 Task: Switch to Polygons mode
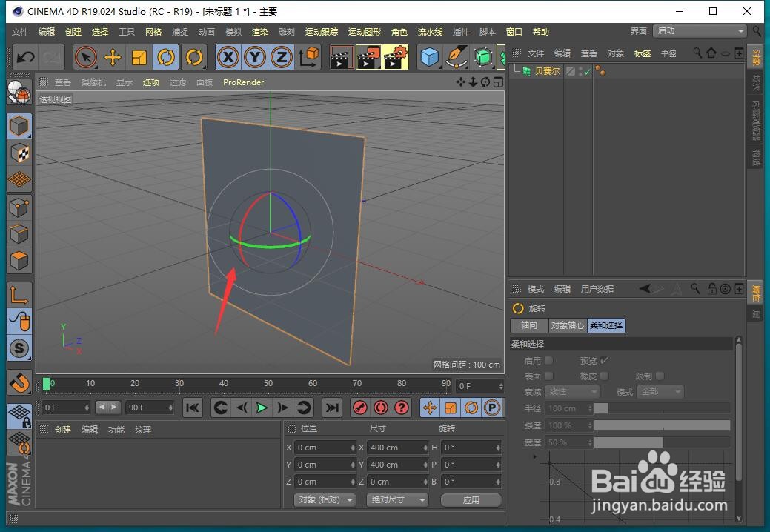click(20, 261)
